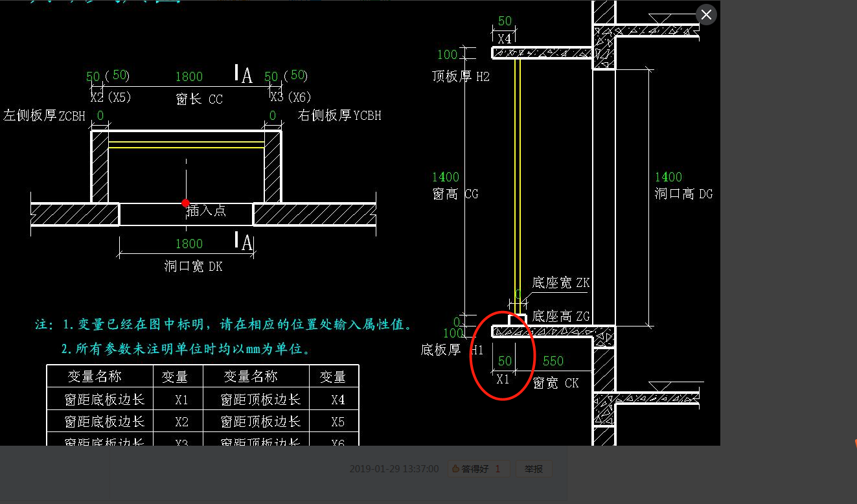Click the 窗高 CG label
Image resolution: width=857 pixels, height=504 pixels.
455,194
